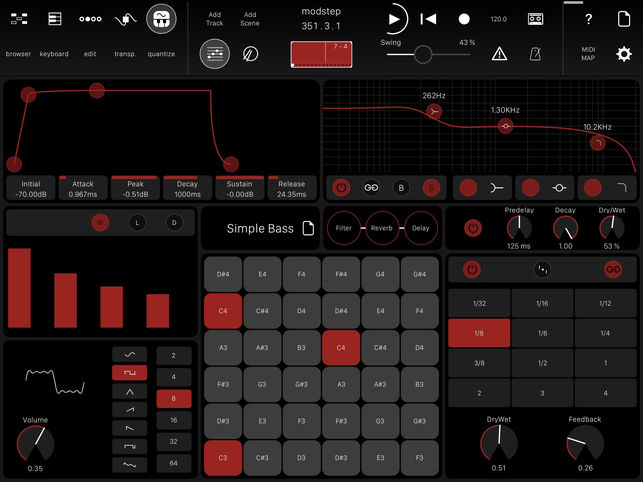Open the tape recorder icon
Screen dimensions: 643x482
[535, 19]
